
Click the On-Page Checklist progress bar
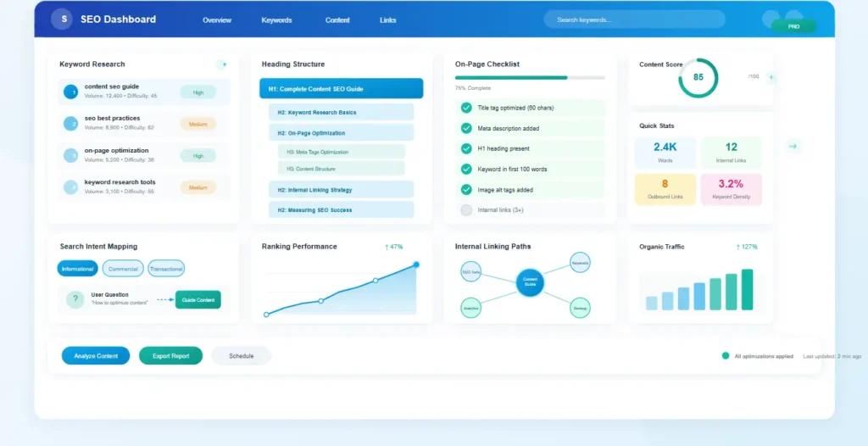[x=530, y=77]
